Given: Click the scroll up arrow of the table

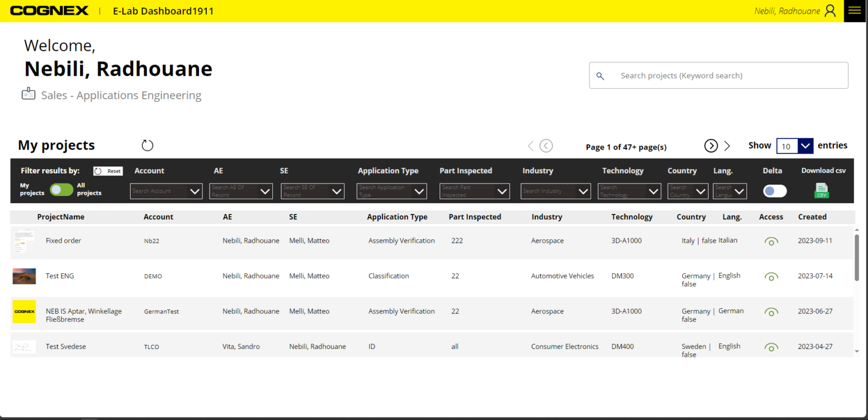Looking at the screenshot, I should tap(857, 230).
